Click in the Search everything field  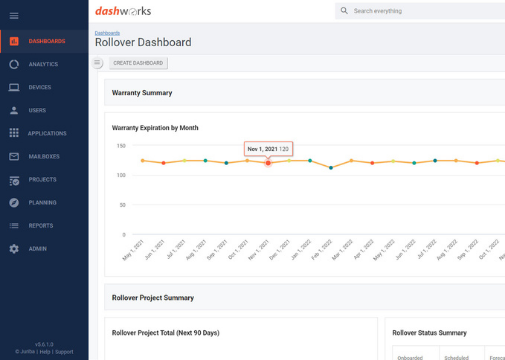pos(420,11)
